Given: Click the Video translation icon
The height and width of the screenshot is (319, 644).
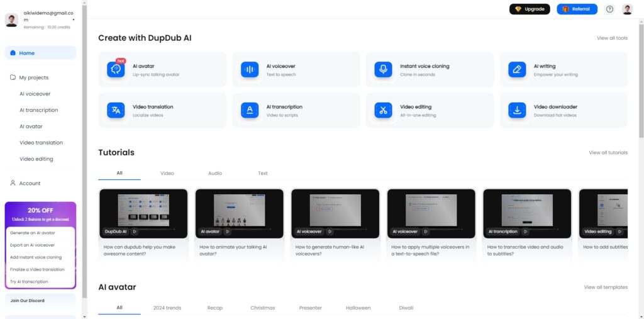Looking at the screenshot, I should [116, 110].
